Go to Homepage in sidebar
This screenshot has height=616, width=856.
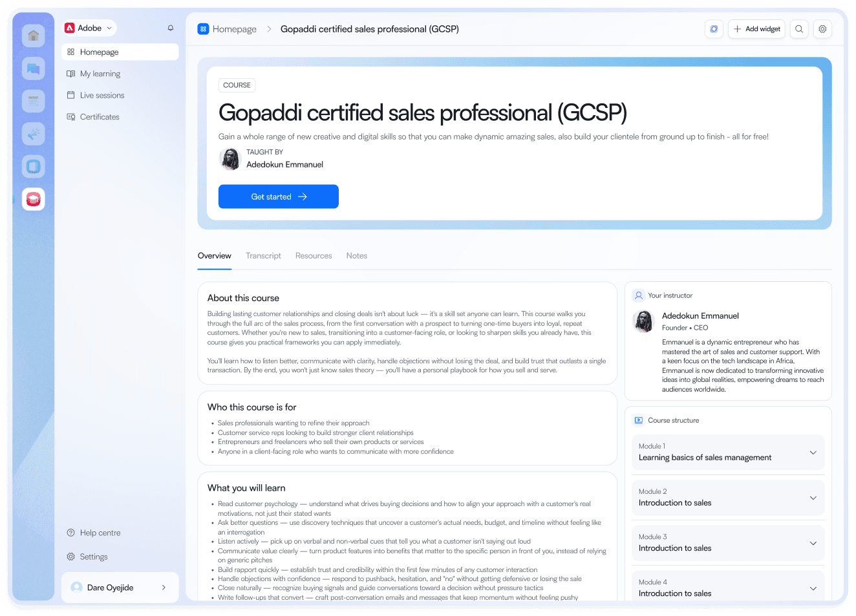[x=120, y=52]
